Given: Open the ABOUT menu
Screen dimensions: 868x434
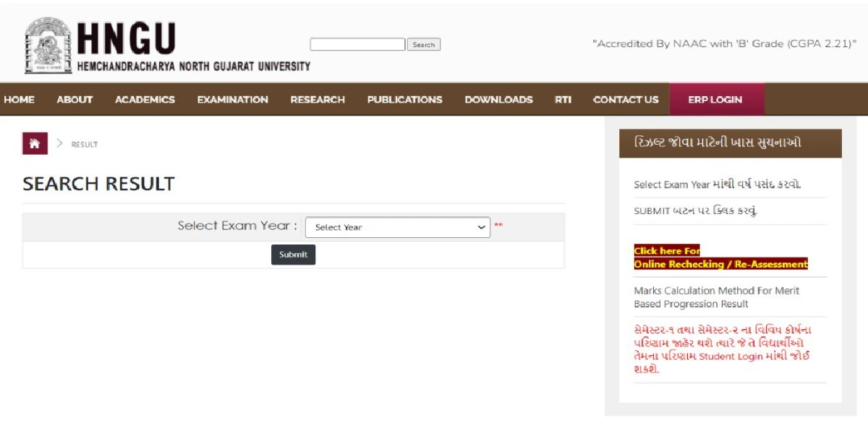Looking at the screenshot, I should pyautogui.click(x=75, y=100).
